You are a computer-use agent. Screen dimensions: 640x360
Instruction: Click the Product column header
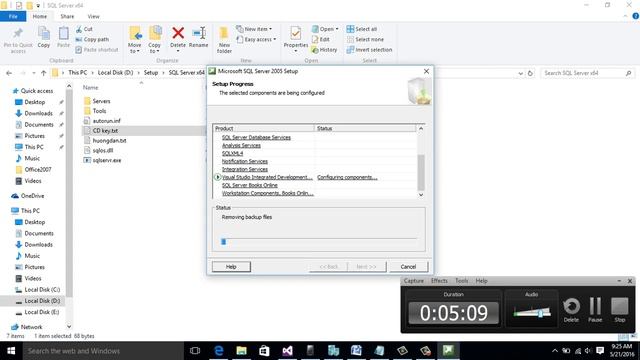pyautogui.click(x=264, y=128)
